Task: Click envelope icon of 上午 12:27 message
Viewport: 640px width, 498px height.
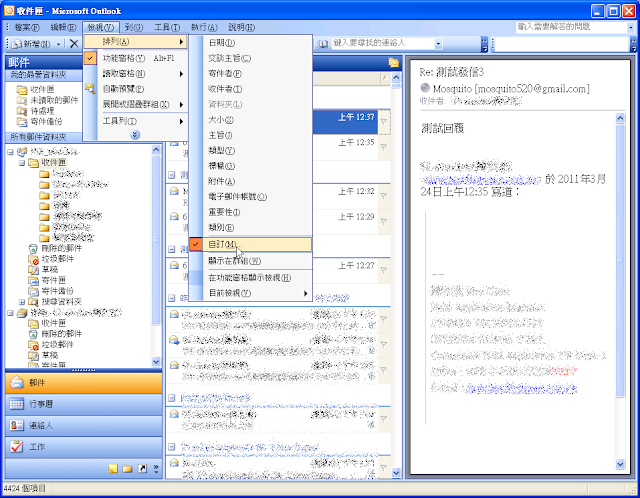Action: (174, 265)
